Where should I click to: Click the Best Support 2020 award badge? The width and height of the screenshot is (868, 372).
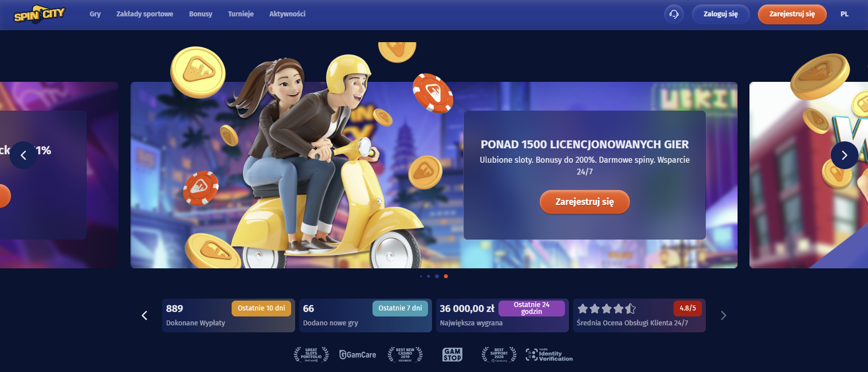499,354
